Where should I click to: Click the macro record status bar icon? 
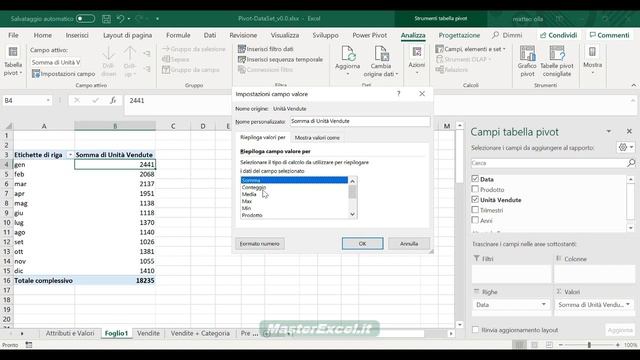pos(29,345)
